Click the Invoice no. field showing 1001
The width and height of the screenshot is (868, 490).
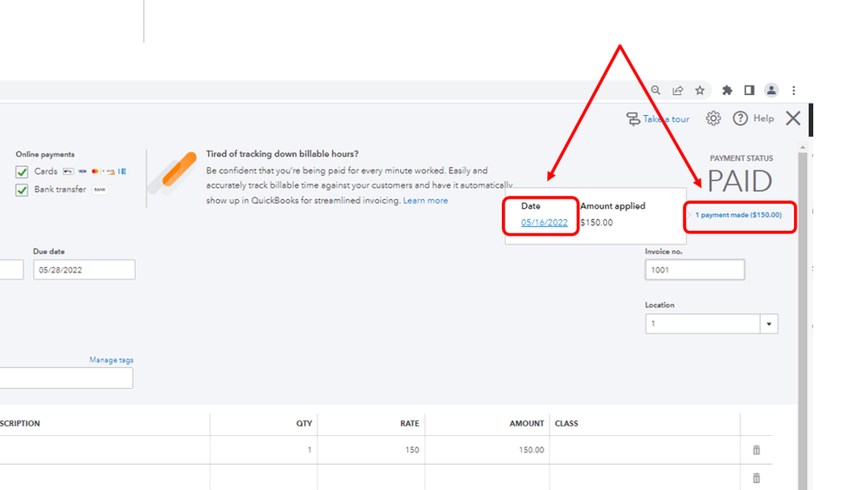pyautogui.click(x=695, y=270)
